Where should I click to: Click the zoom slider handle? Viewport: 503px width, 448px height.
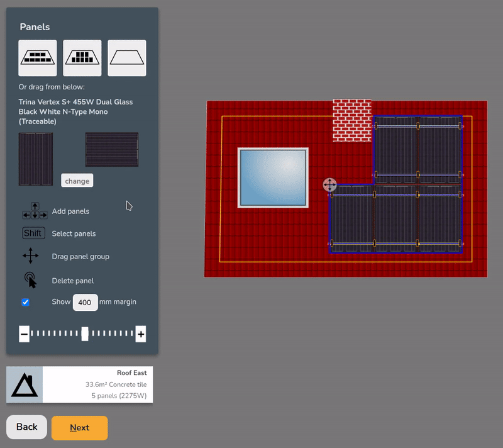click(x=85, y=334)
